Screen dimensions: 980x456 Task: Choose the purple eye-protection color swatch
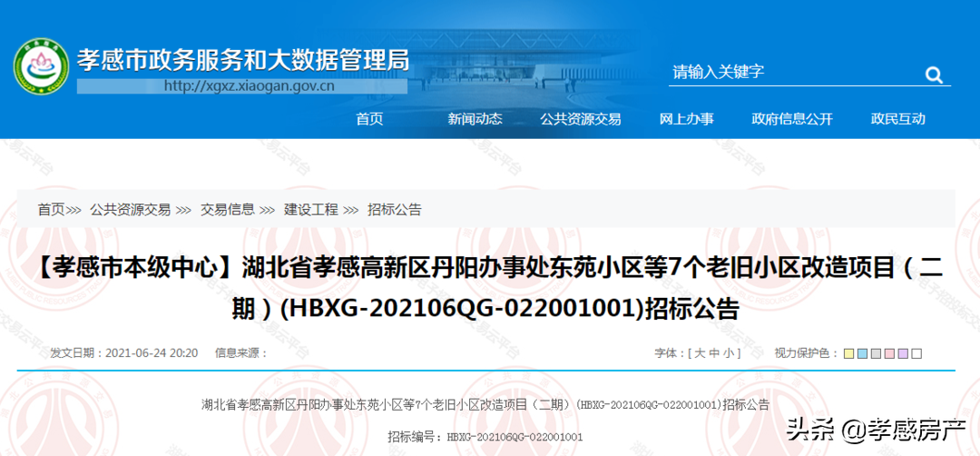click(x=903, y=354)
